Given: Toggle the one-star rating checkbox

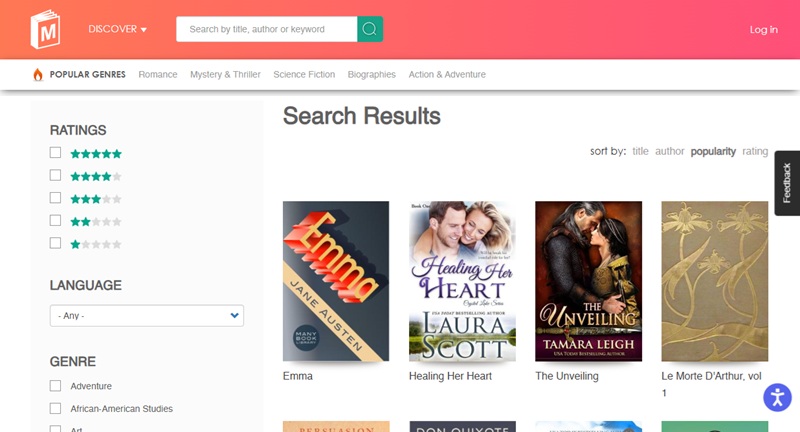Looking at the screenshot, I should [56, 243].
